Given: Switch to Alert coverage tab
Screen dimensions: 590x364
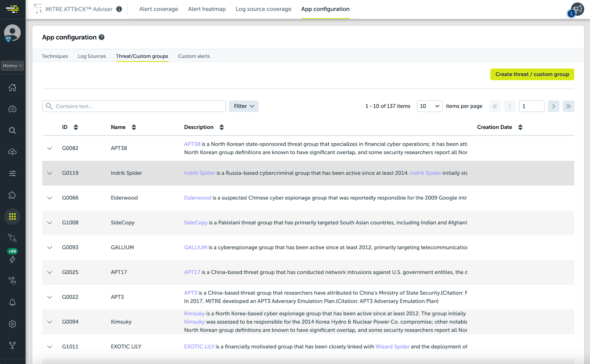Looking at the screenshot, I should click(x=159, y=9).
